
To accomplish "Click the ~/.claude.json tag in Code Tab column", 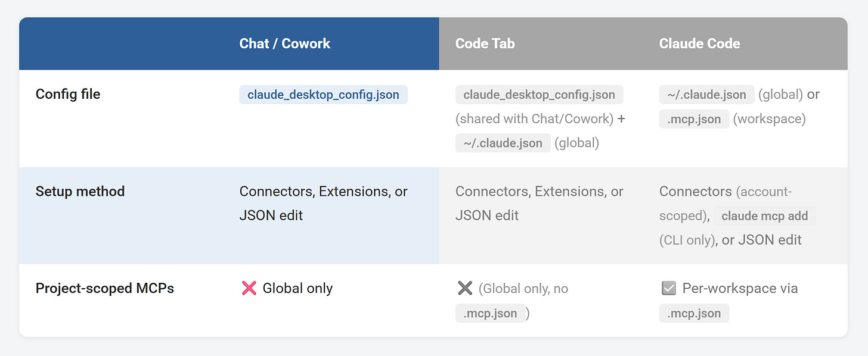I will pyautogui.click(x=503, y=143).
